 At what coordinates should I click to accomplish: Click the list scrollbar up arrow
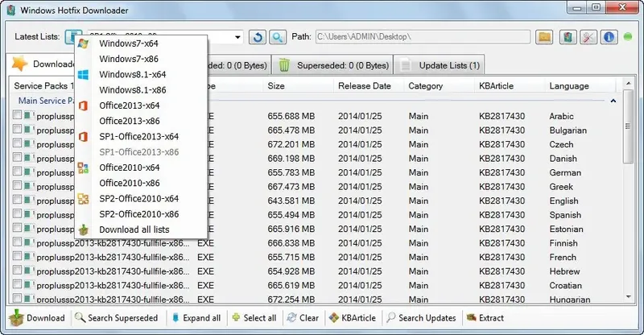point(628,84)
